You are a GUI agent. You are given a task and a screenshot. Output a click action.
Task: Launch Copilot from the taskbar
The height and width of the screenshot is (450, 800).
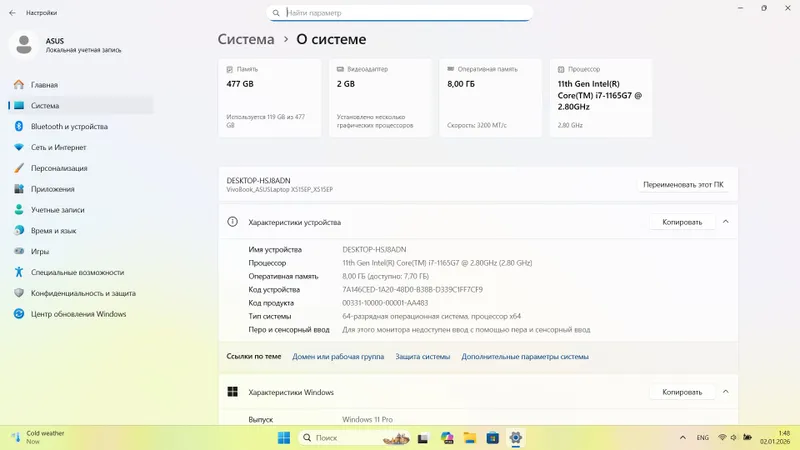(447, 438)
